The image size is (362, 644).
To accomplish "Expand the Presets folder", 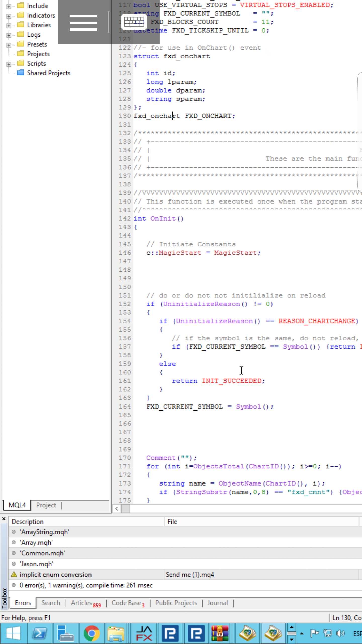I will [9, 45].
